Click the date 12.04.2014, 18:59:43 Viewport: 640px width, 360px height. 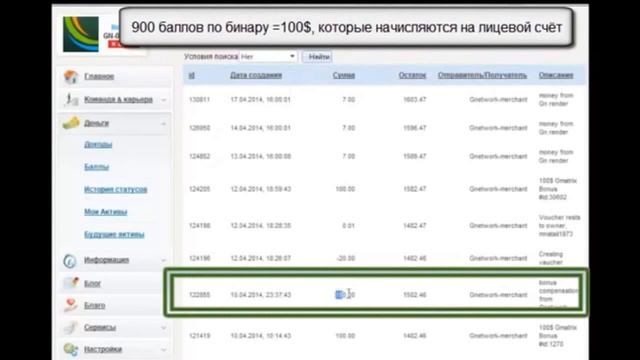[x=260, y=189]
